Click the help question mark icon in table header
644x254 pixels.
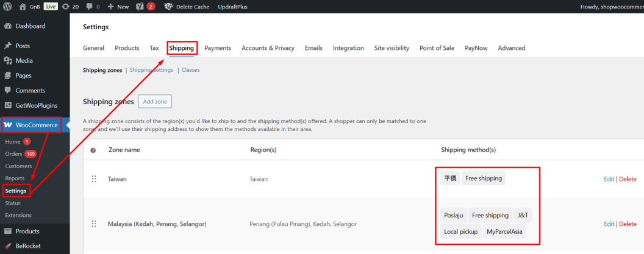tap(93, 150)
